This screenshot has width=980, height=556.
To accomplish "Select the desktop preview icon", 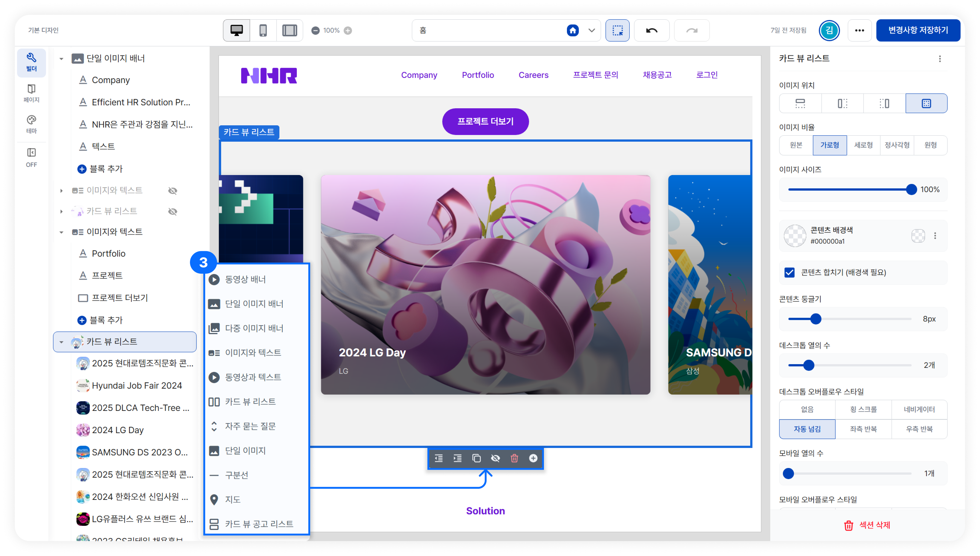I will (x=236, y=30).
